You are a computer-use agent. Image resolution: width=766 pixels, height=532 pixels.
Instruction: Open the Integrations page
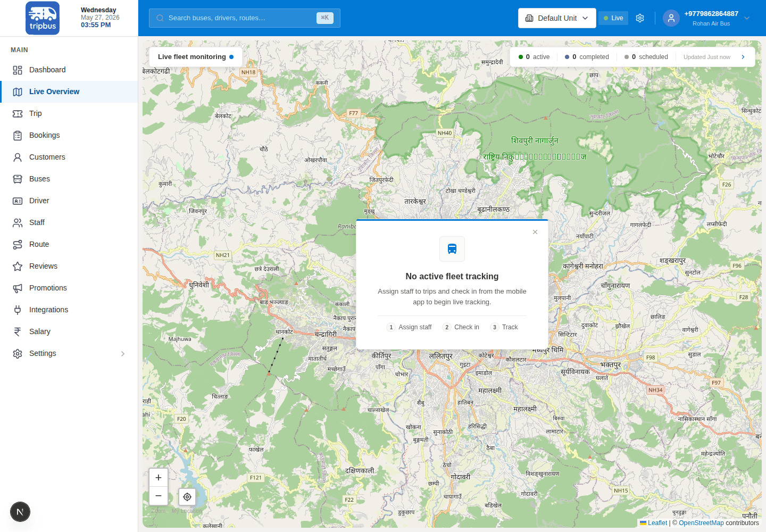tap(69, 310)
